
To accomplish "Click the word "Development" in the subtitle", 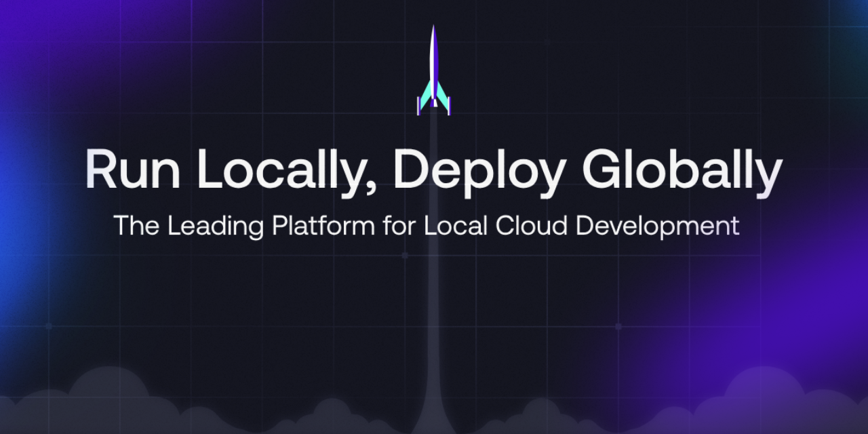I will click(x=657, y=226).
